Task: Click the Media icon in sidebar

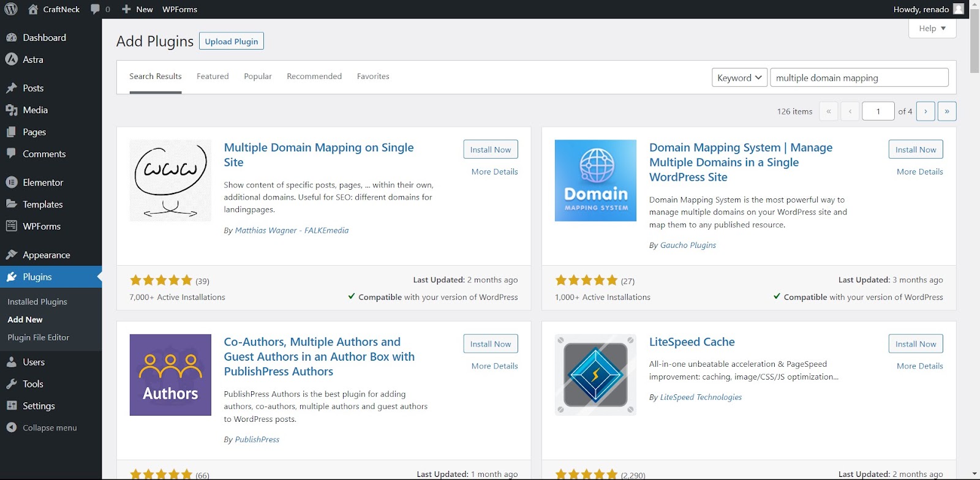Action: pos(12,110)
